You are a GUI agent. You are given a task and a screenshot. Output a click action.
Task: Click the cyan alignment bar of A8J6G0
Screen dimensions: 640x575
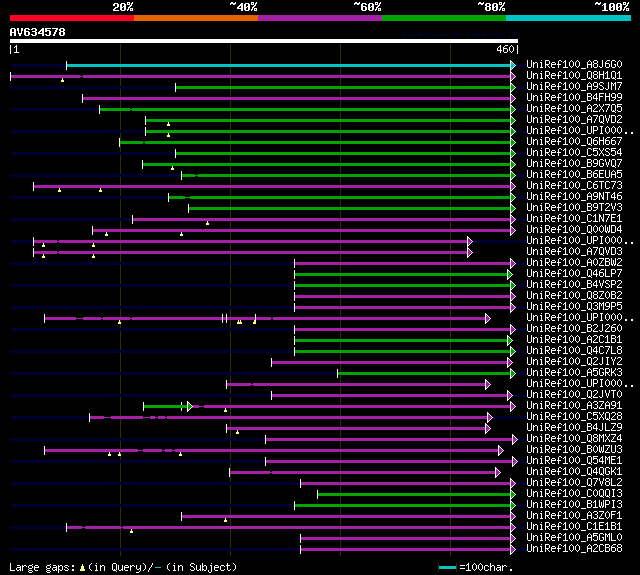pyautogui.click(x=288, y=65)
